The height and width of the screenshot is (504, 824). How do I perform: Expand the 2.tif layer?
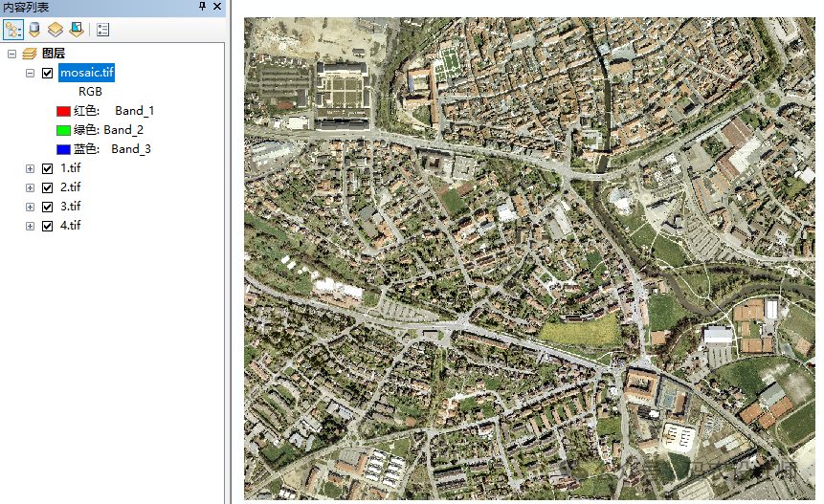point(30,187)
